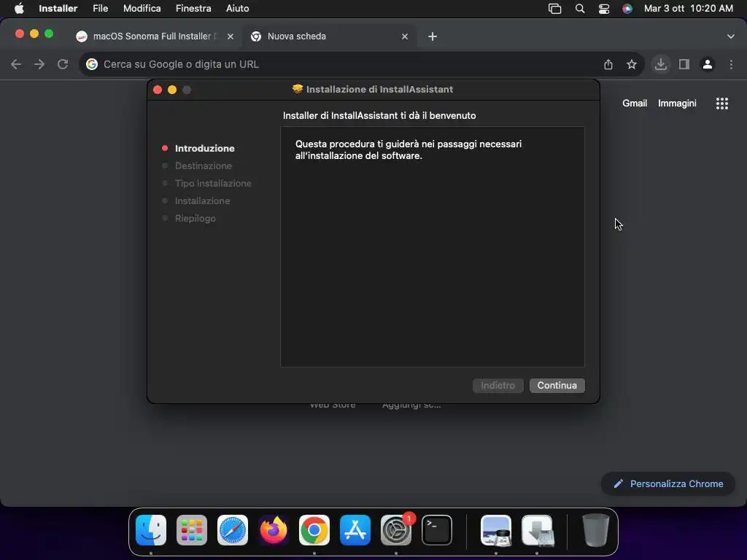Open Google apps grid
Viewport: 747px width, 560px height.
tap(721, 104)
